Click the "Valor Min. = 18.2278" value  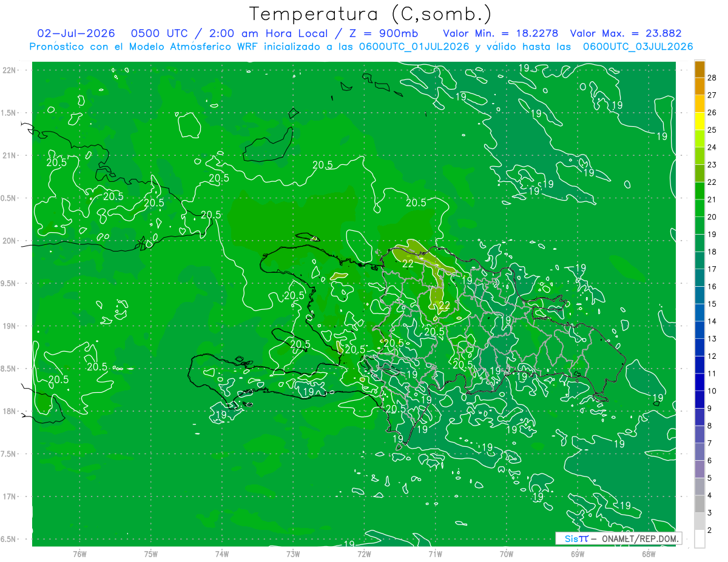(x=500, y=33)
